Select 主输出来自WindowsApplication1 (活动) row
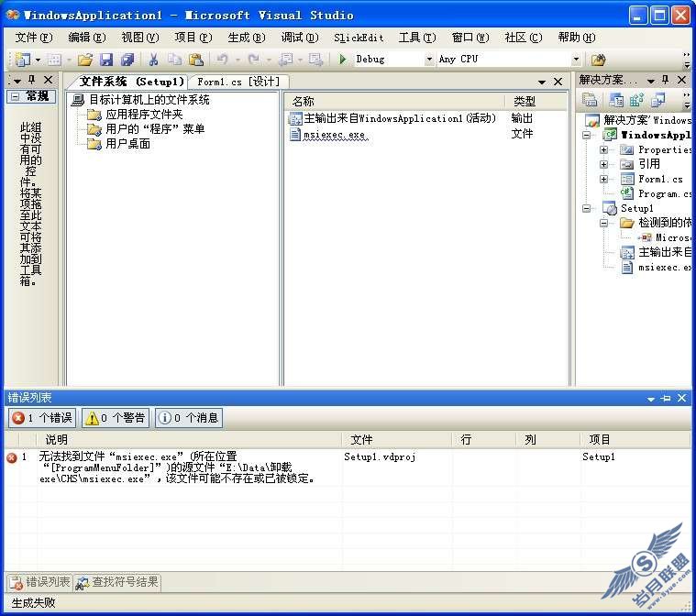Viewport: 696px width, 616px height. [x=392, y=118]
